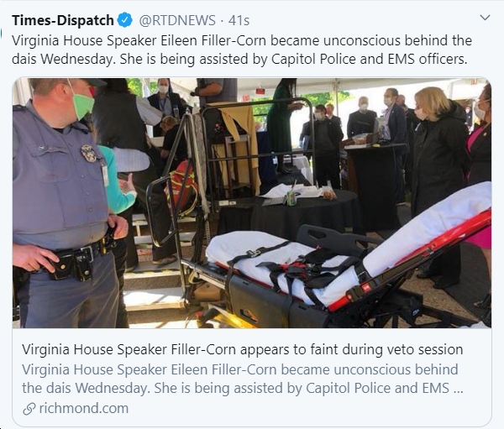
Task: Open the @RTDNEWS handle
Action: click(177, 20)
